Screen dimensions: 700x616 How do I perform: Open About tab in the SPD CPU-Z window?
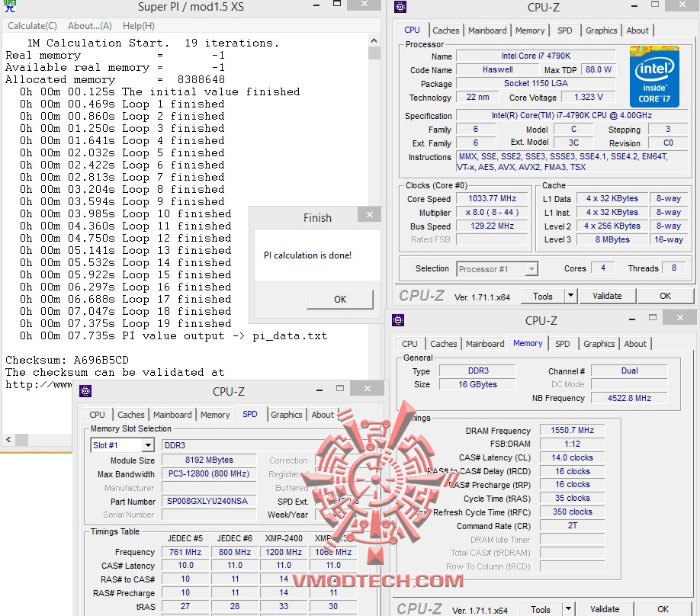[x=323, y=415]
